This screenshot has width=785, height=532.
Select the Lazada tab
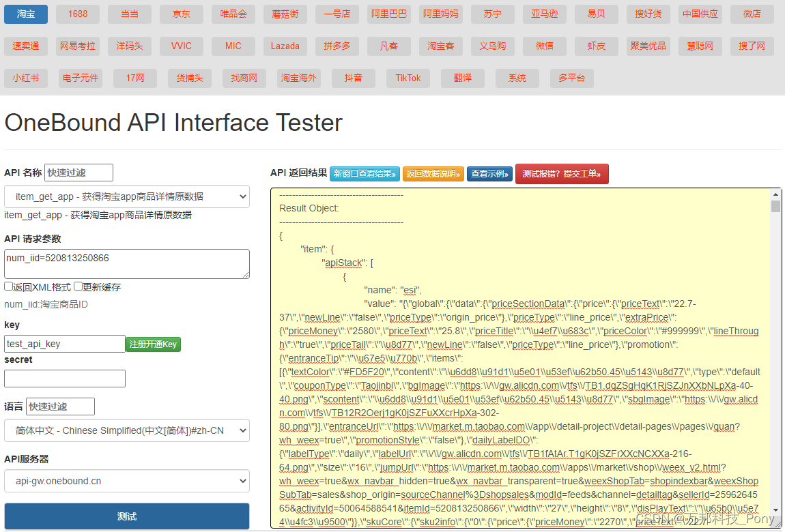click(285, 46)
